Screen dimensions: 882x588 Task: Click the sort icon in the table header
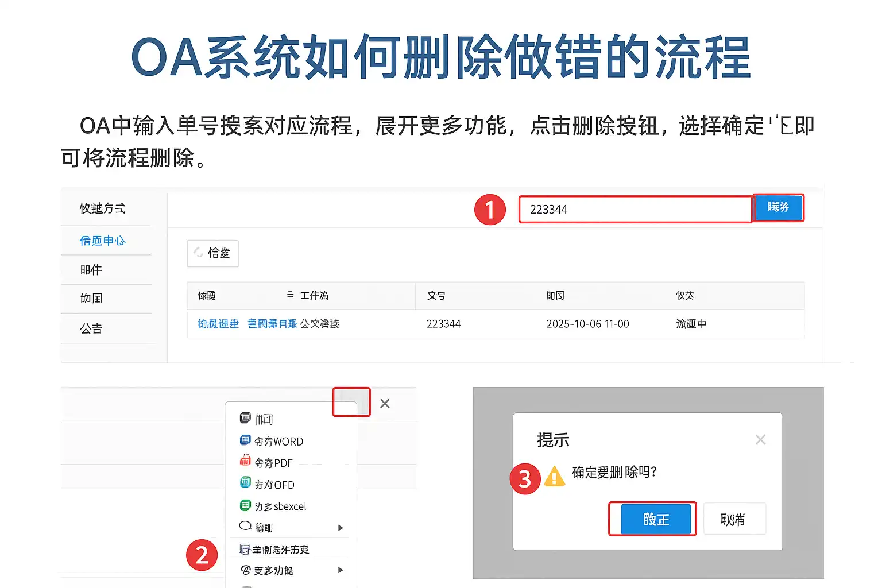click(x=290, y=295)
